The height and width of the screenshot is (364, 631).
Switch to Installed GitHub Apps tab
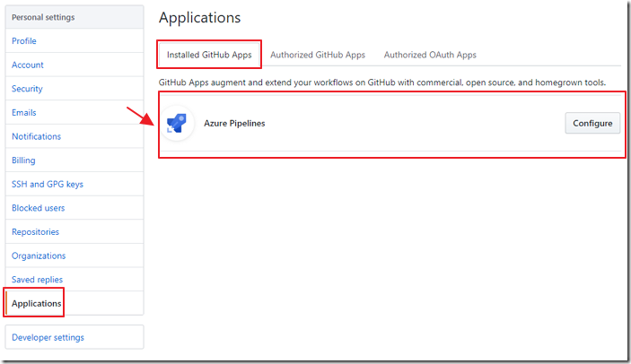209,55
